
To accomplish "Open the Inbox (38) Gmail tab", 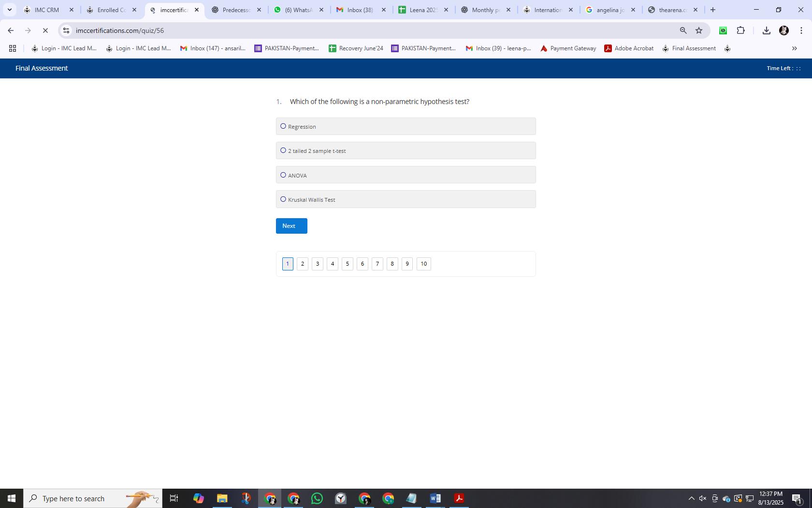I will coord(360,10).
